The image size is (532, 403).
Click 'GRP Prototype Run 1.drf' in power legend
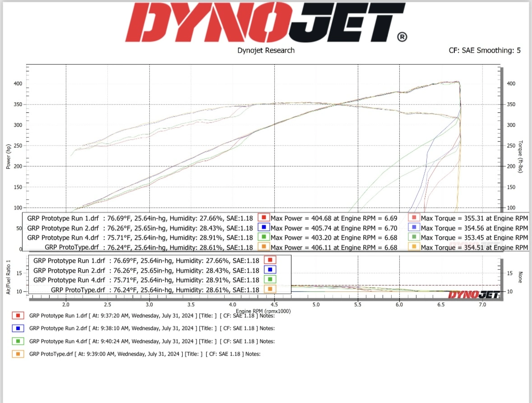tap(63, 218)
